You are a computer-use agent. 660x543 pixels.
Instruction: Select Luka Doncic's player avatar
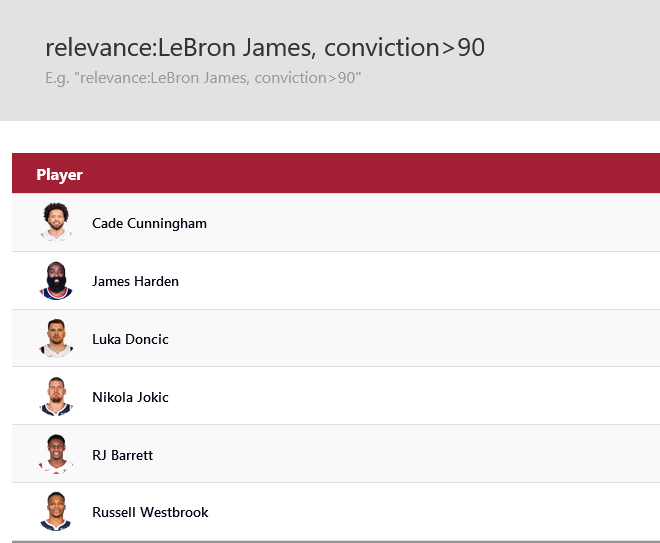57,338
